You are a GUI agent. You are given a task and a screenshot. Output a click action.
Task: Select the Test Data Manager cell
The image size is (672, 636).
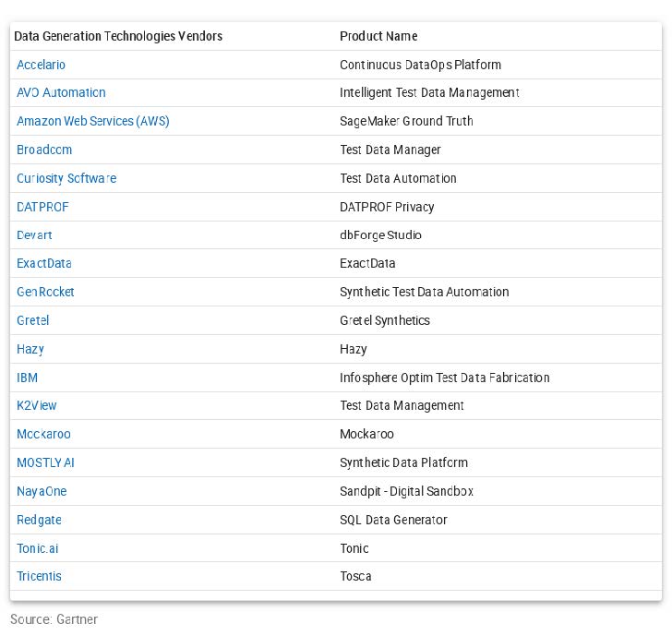(x=390, y=150)
